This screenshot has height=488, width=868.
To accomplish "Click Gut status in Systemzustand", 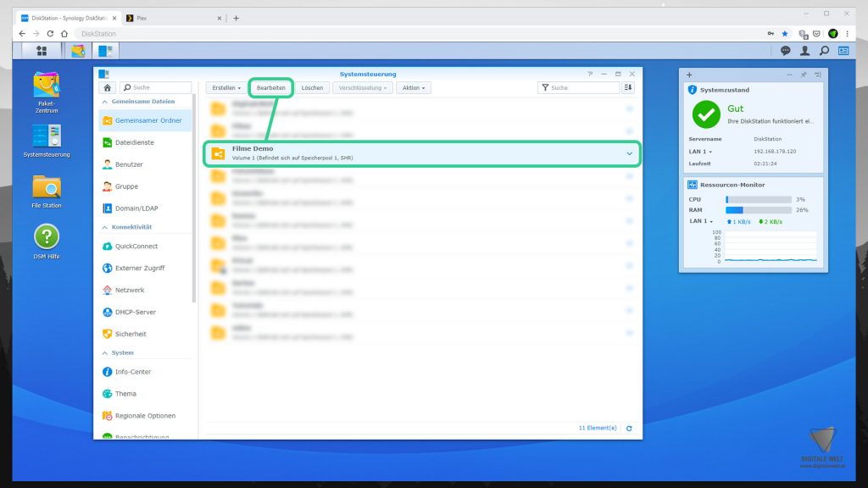I will click(x=735, y=109).
